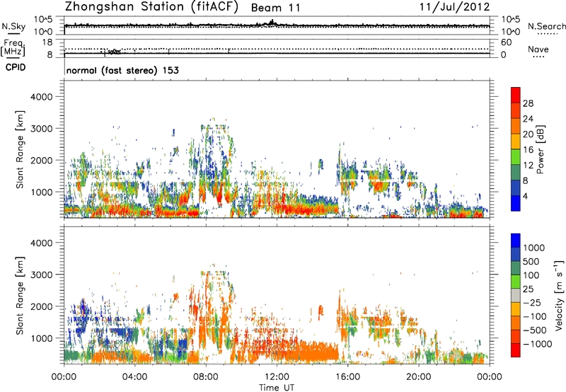Select the 'Beam 11' label
Image resolution: width=566 pixels, height=392 pixels.
point(275,8)
